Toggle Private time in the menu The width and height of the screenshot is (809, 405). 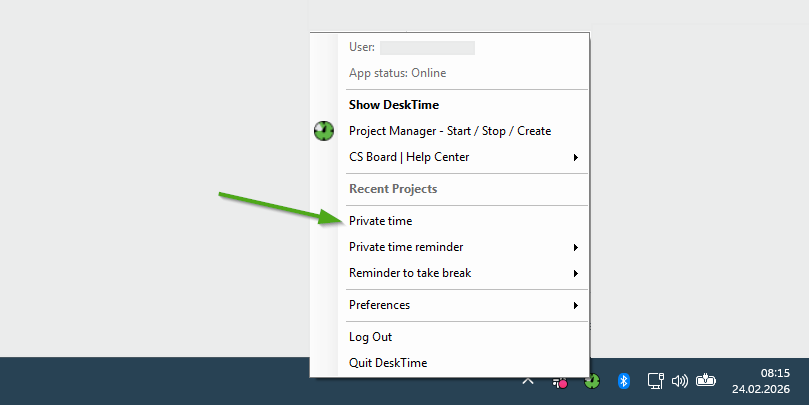(x=380, y=221)
